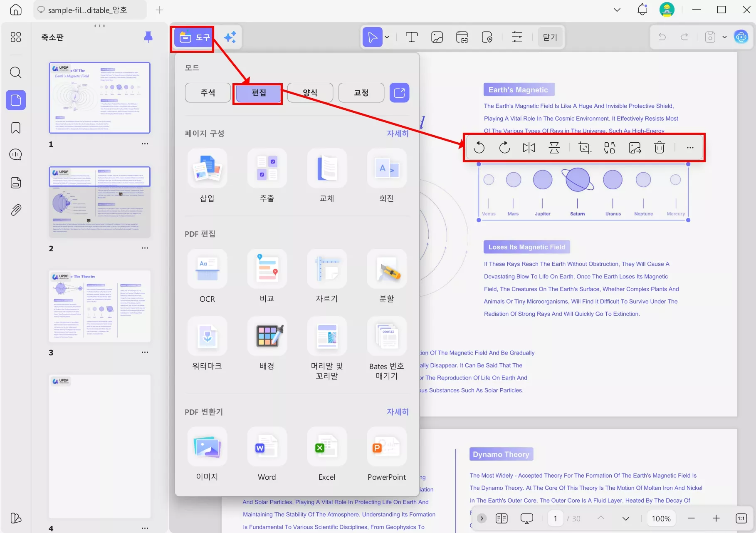Screen dimensions: 756x533
Task: Open the 배경 (Background) tool
Action: pos(267,344)
